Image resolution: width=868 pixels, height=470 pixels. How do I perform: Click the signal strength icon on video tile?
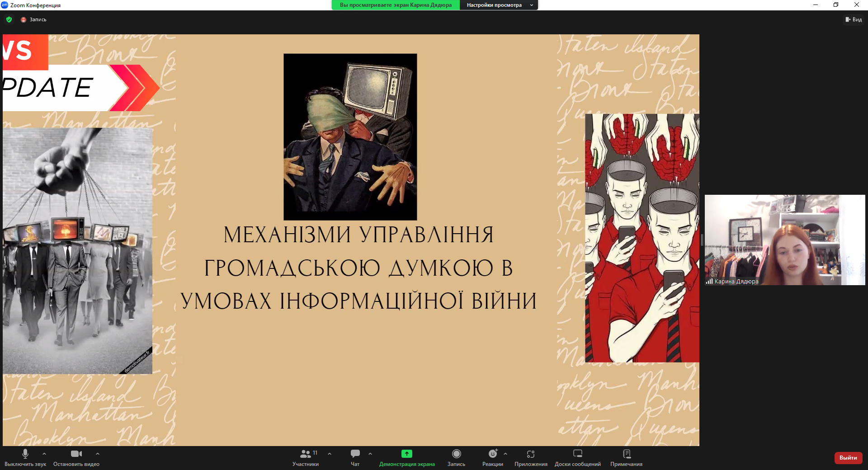(709, 281)
